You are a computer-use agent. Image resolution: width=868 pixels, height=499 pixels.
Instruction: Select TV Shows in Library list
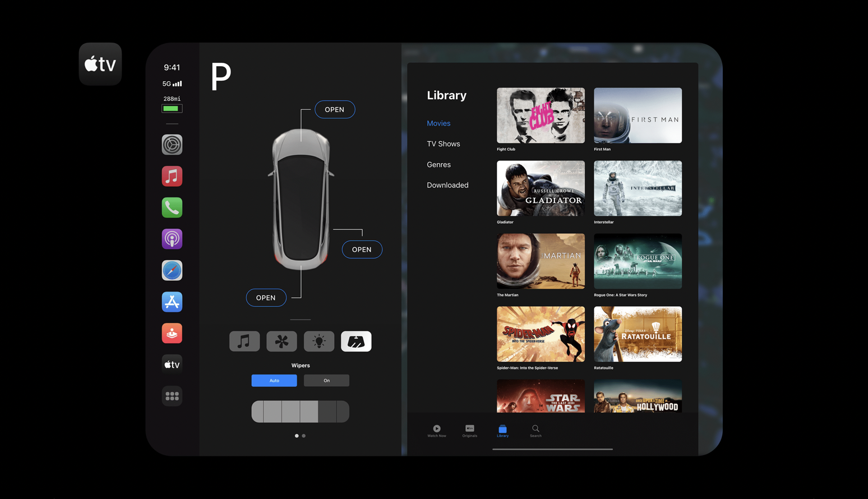point(443,144)
